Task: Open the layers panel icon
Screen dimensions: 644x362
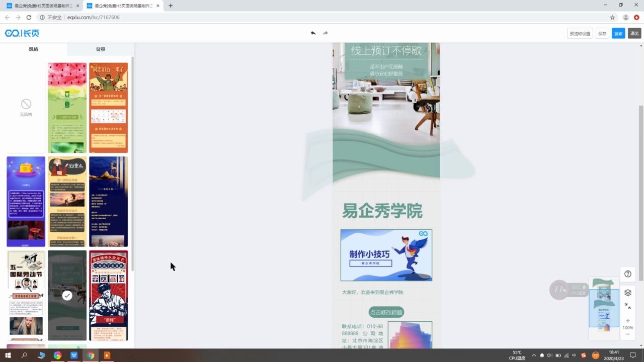Action: pos(628,292)
